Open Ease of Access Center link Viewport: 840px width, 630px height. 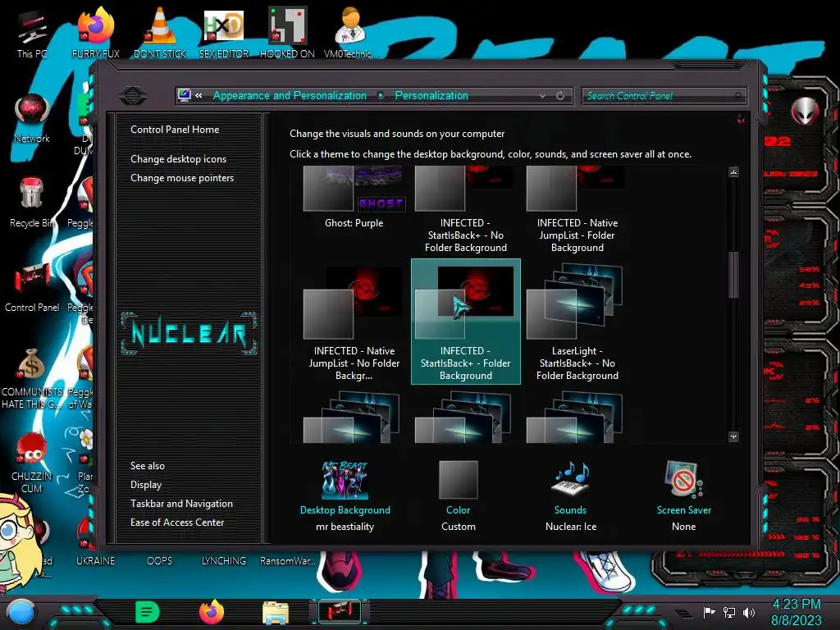click(177, 523)
